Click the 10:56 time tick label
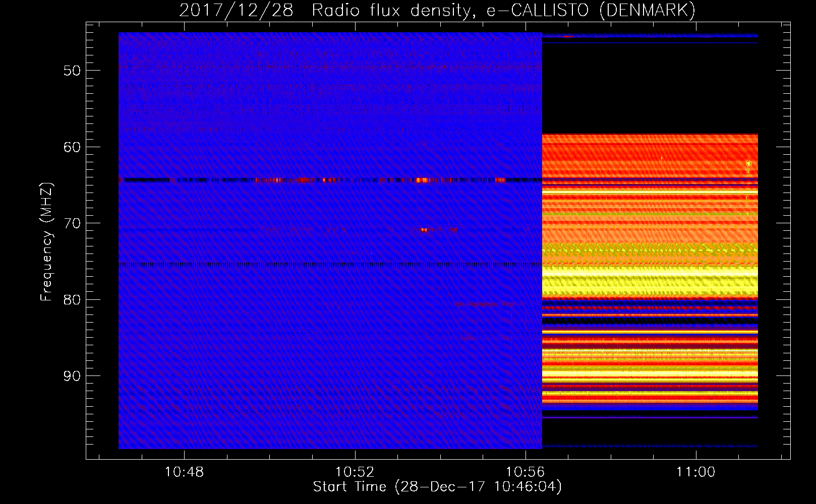The height and width of the screenshot is (504, 816). pyautogui.click(x=526, y=472)
